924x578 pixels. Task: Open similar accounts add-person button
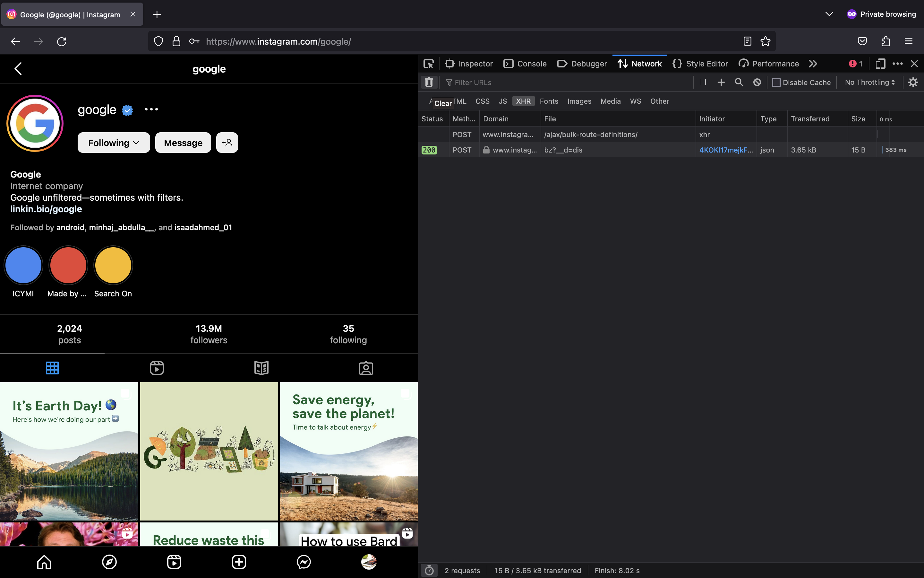pos(227,143)
